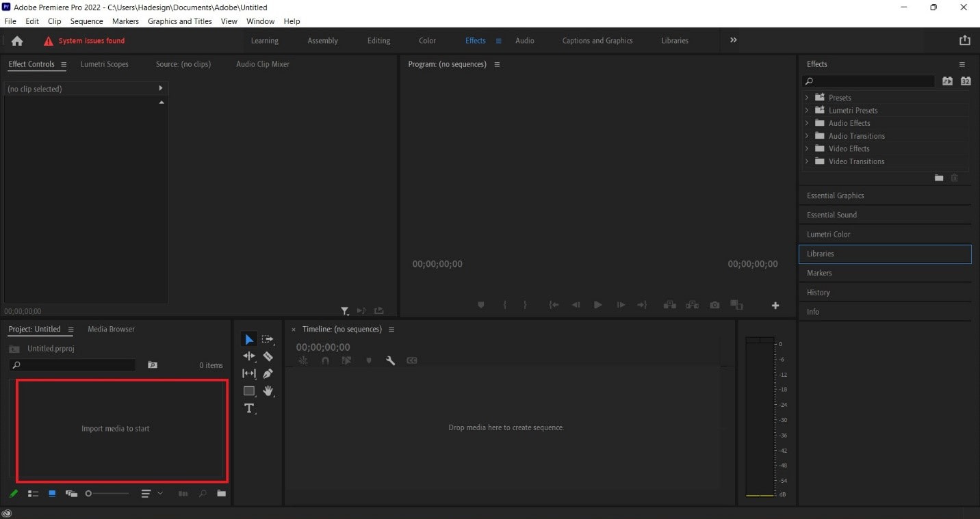Toggle Insert sequences as nests icon
This screenshot has width=980, height=519.
303,360
